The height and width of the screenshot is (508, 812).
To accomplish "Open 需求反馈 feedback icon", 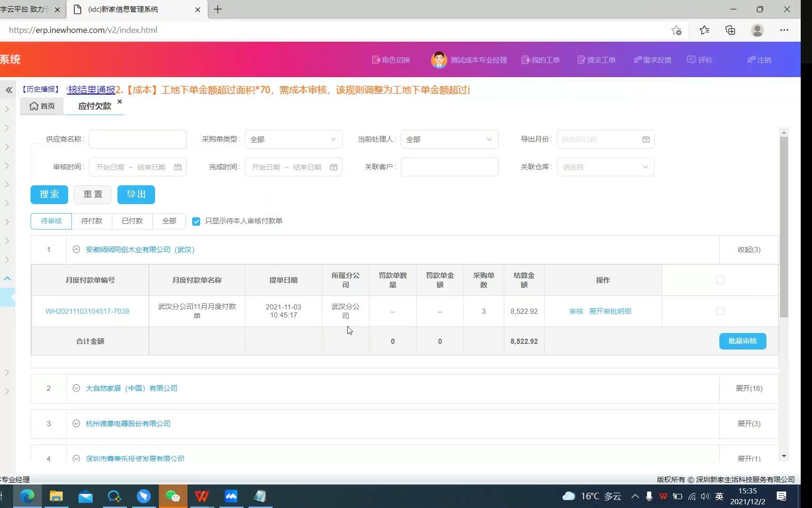I will point(638,60).
